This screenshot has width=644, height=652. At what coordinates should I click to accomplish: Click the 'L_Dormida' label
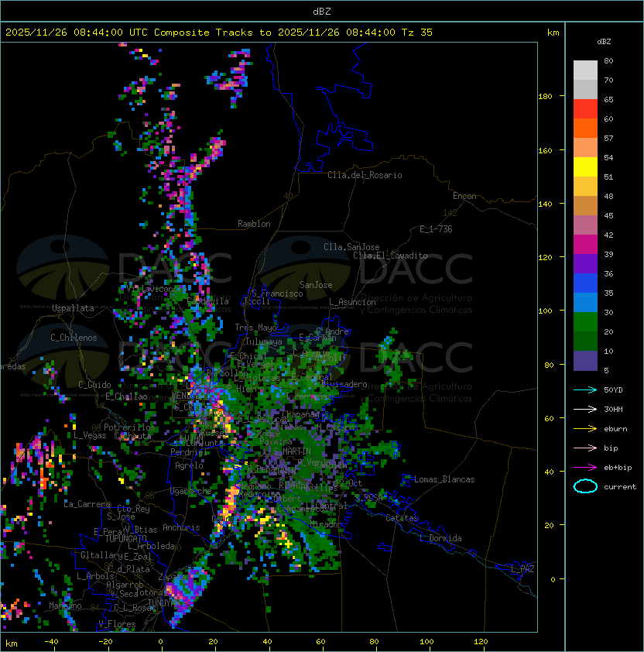pos(440,538)
